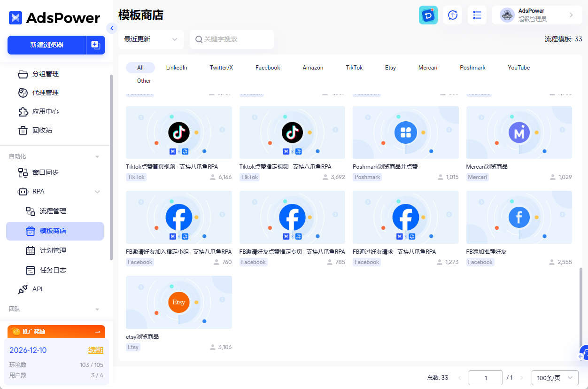This screenshot has height=389, width=588.
Task: Click the blue refresh icon in header
Action: pyautogui.click(x=428, y=15)
